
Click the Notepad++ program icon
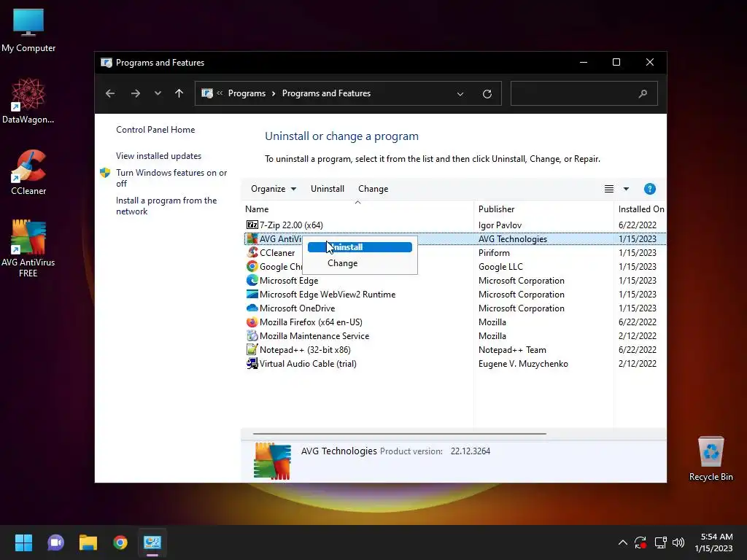[252, 349]
